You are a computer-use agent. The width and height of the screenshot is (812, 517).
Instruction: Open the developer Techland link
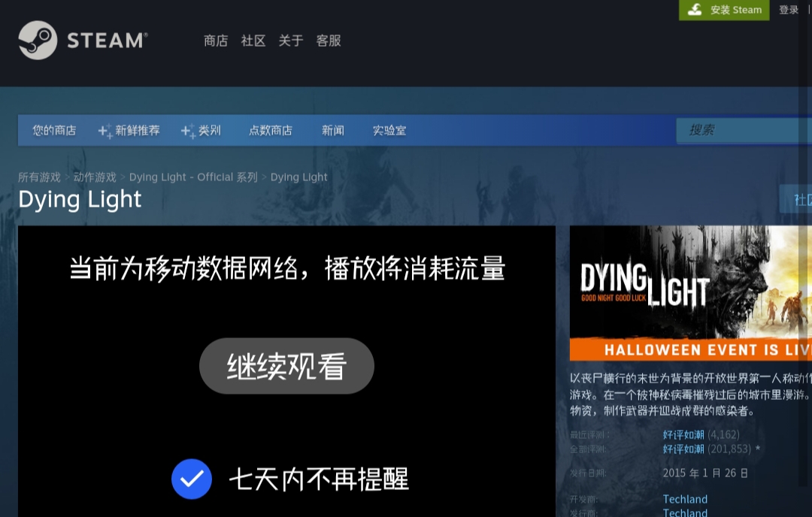click(685, 499)
